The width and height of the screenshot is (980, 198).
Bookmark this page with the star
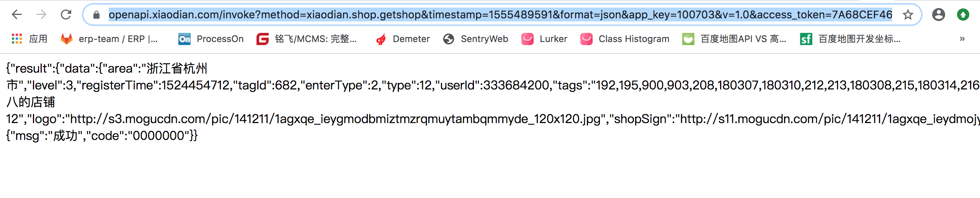point(908,15)
